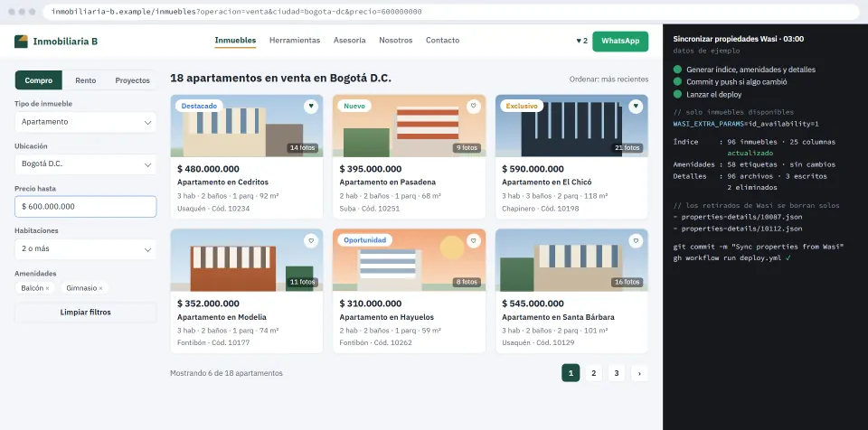Click the Destacado badge on Cedritos card

point(199,106)
